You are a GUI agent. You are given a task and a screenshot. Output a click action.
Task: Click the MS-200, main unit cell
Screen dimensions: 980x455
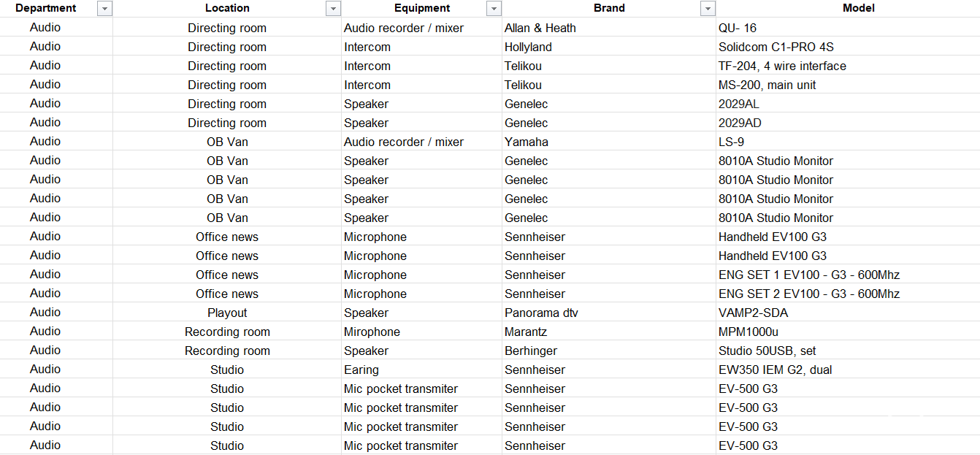[x=767, y=85]
